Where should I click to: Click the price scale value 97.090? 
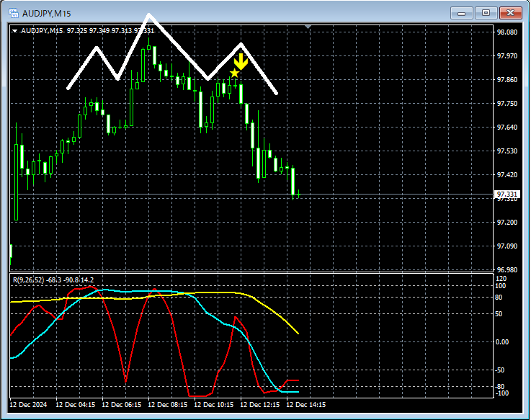(507, 246)
